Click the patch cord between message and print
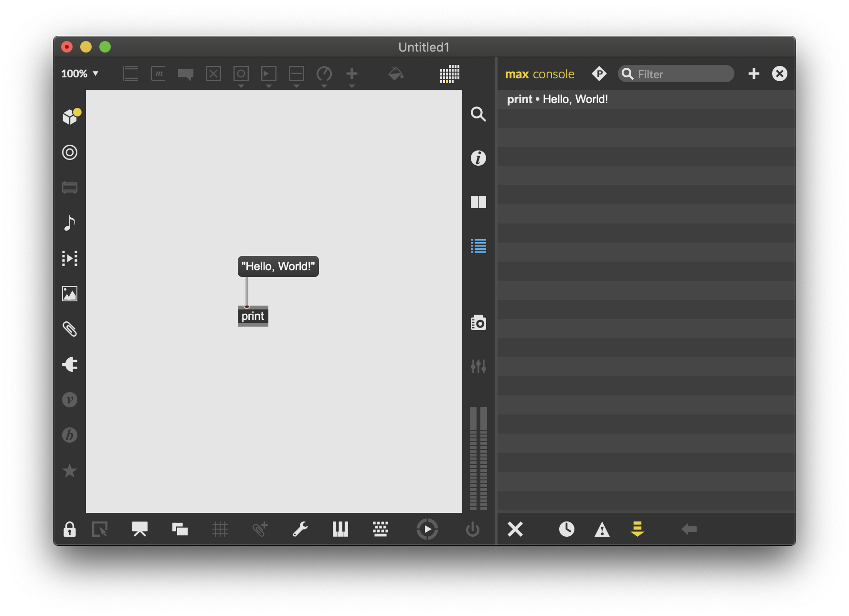This screenshot has height=616, width=849. 247,291
